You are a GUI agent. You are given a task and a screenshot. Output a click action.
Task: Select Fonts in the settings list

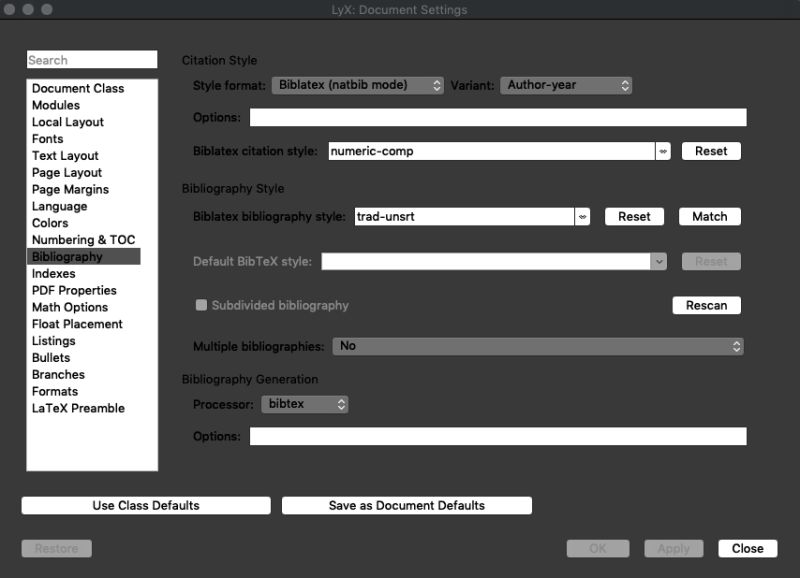(x=54, y=138)
